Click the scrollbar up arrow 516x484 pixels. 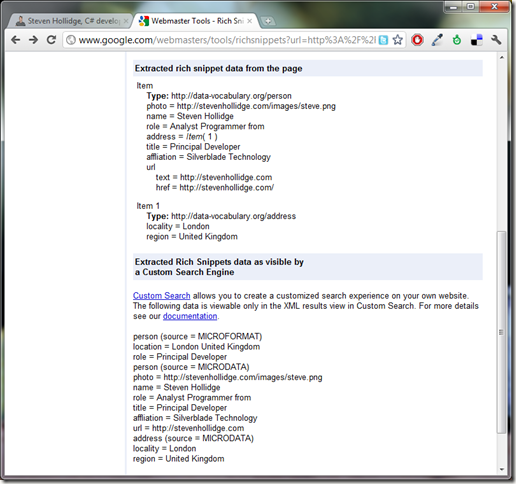[x=502, y=58]
